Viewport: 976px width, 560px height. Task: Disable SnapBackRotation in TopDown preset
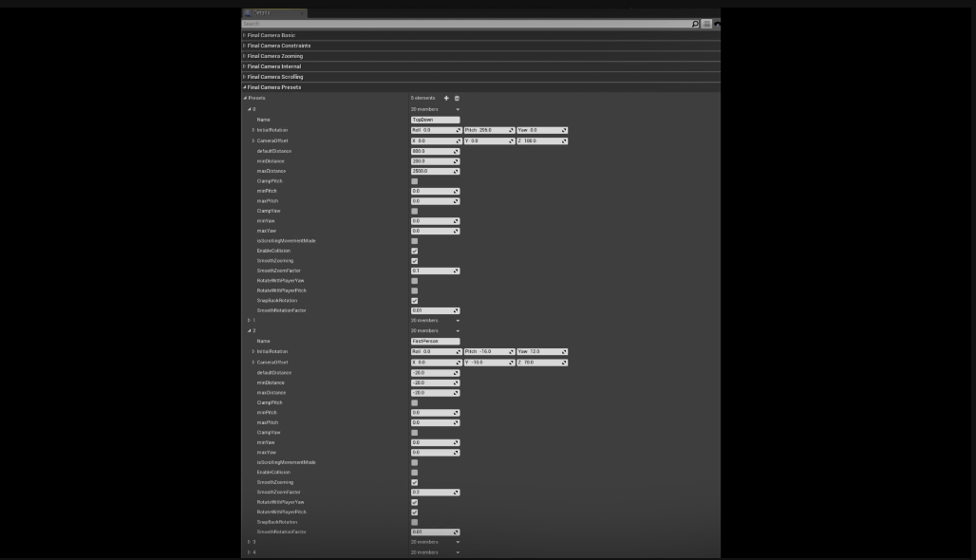415,301
